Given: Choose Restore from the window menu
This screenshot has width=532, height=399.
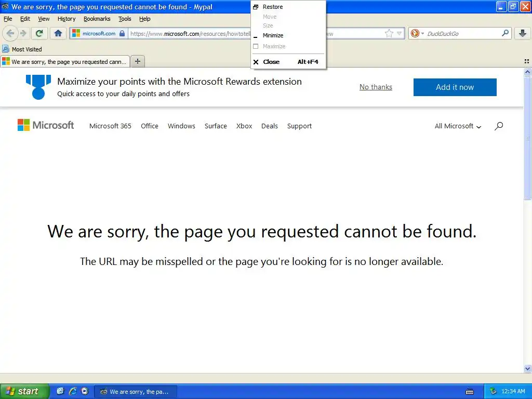Looking at the screenshot, I should (x=288, y=7).
